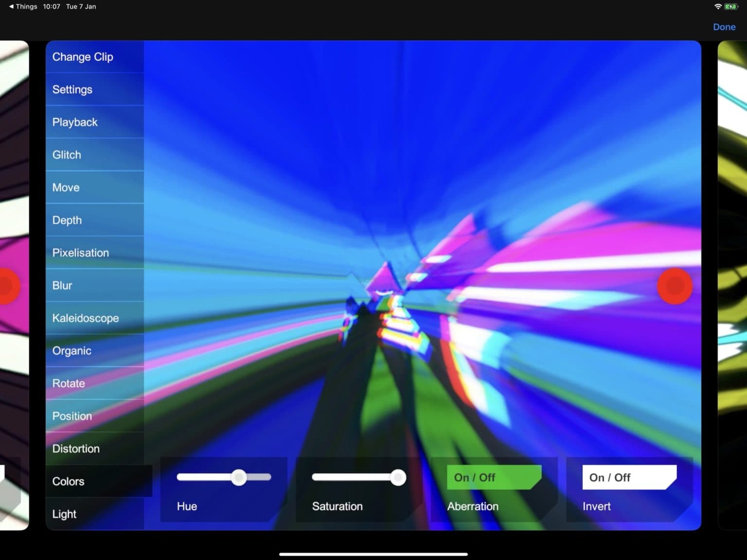Choose the Distortion effect category
This screenshot has height=560, width=747.
click(76, 449)
